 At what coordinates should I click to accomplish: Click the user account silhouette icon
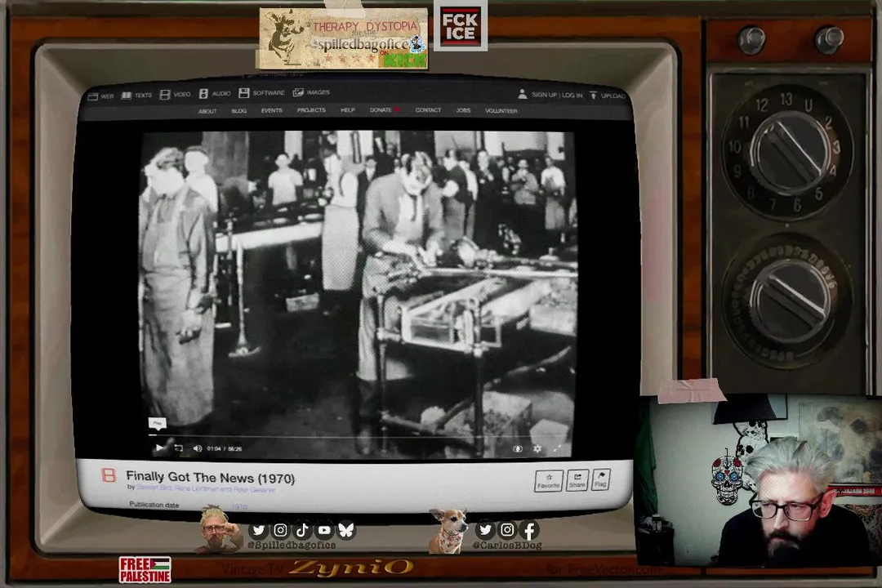tap(523, 94)
